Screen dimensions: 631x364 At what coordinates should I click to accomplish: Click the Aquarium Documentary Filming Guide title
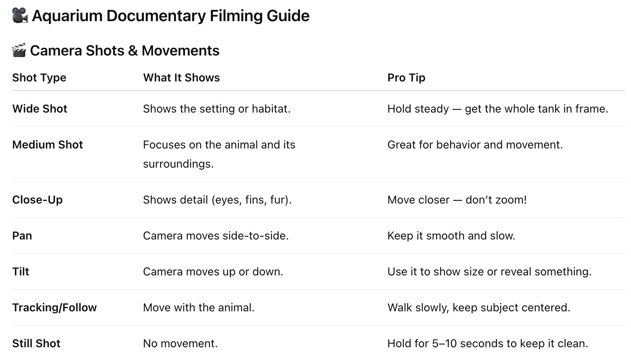[171, 16]
